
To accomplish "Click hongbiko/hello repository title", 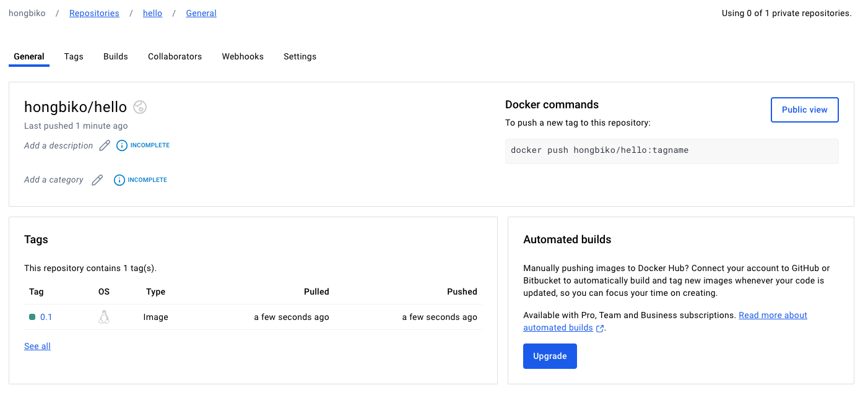I will point(76,107).
